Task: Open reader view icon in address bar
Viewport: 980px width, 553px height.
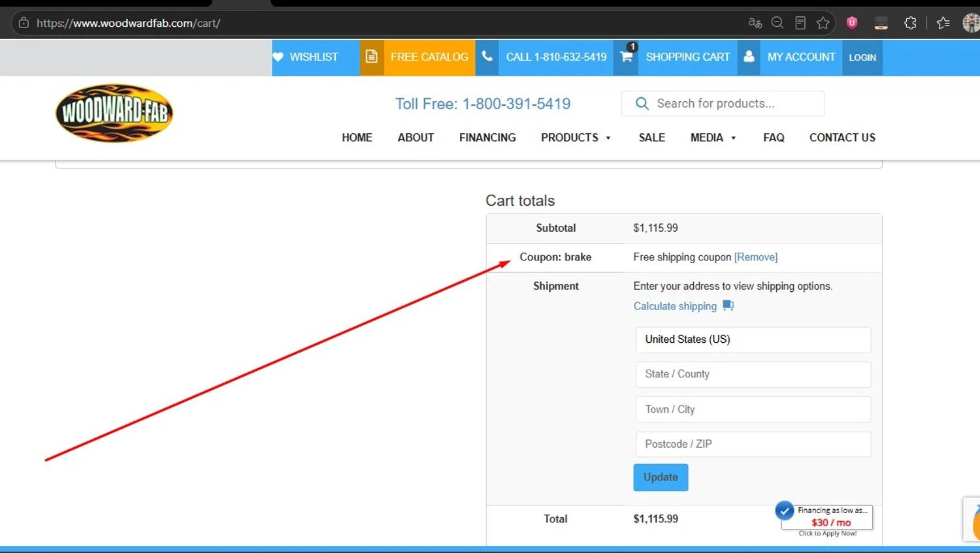Action: (x=800, y=23)
